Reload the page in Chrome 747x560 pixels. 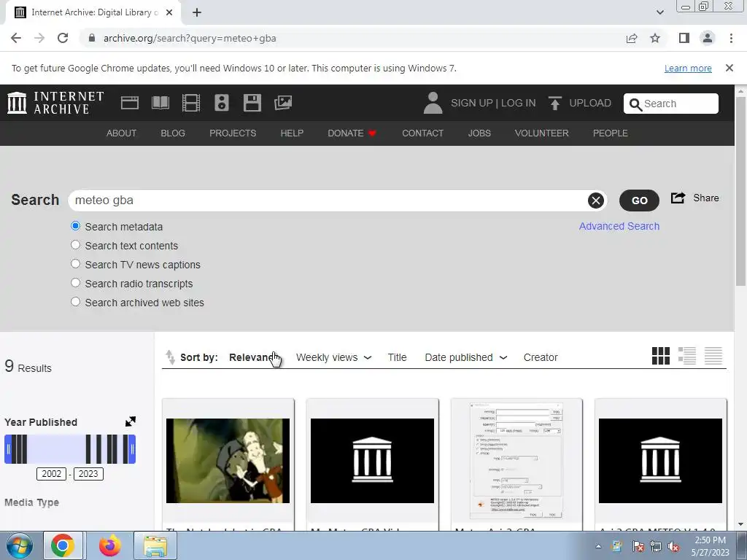63,38
